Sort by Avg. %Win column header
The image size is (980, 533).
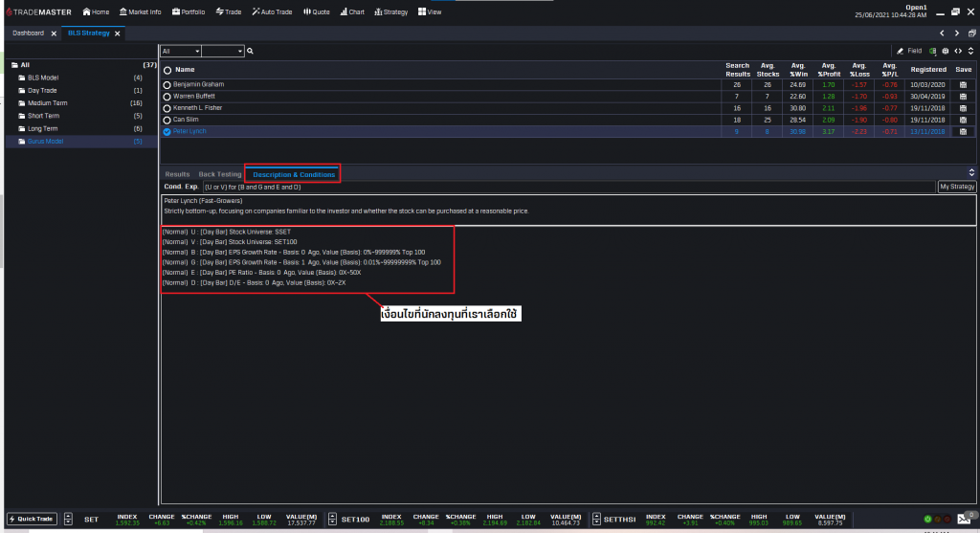click(x=798, y=70)
